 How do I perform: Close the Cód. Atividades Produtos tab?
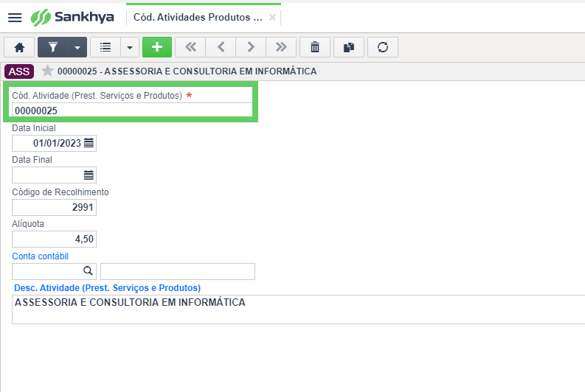pos(272,18)
